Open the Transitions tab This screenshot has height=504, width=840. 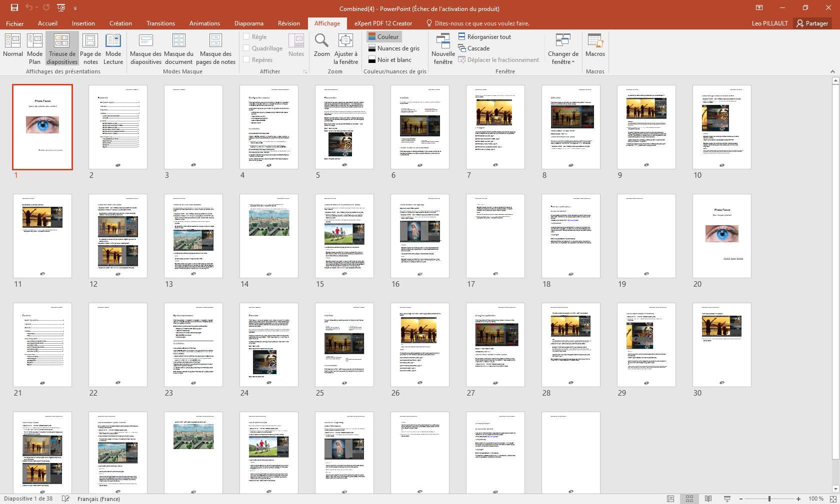pyautogui.click(x=160, y=23)
